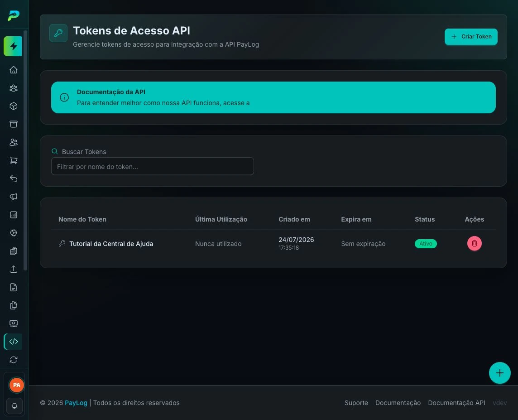
Task: Delete the Tutorial da Central de Ajuda token
Action: pos(475,244)
